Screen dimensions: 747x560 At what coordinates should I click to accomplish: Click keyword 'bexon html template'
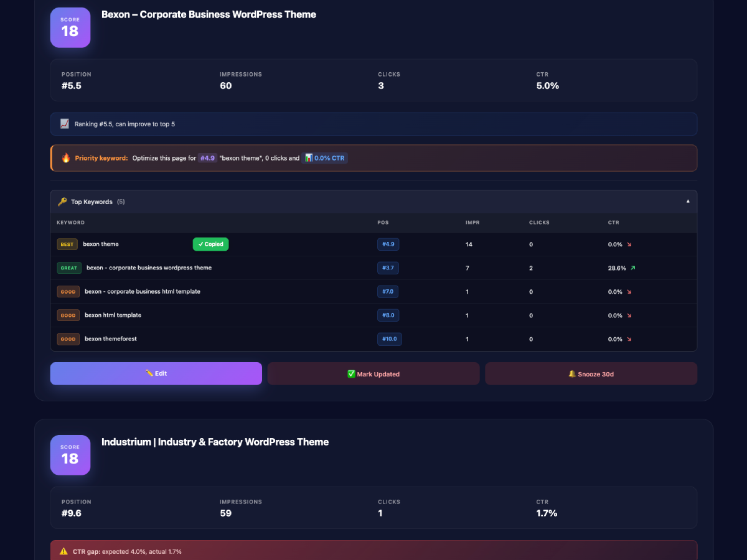pos(113,315)
